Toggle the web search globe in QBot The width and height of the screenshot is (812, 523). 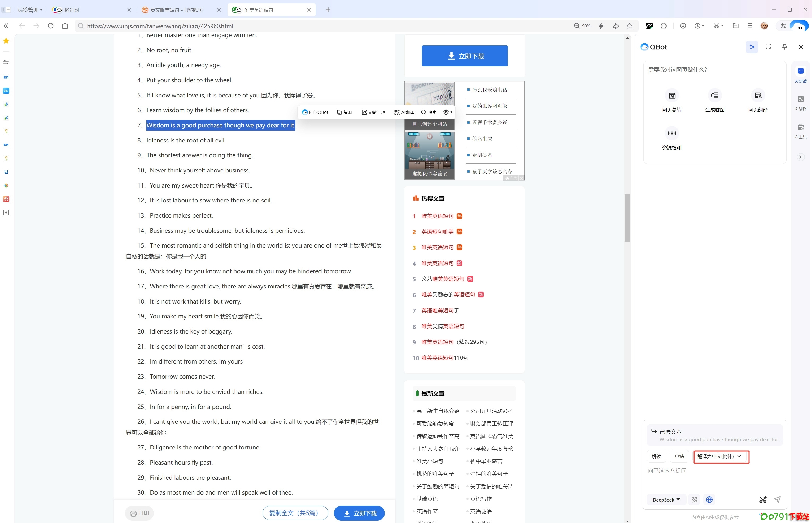click(x=709, y=500)
